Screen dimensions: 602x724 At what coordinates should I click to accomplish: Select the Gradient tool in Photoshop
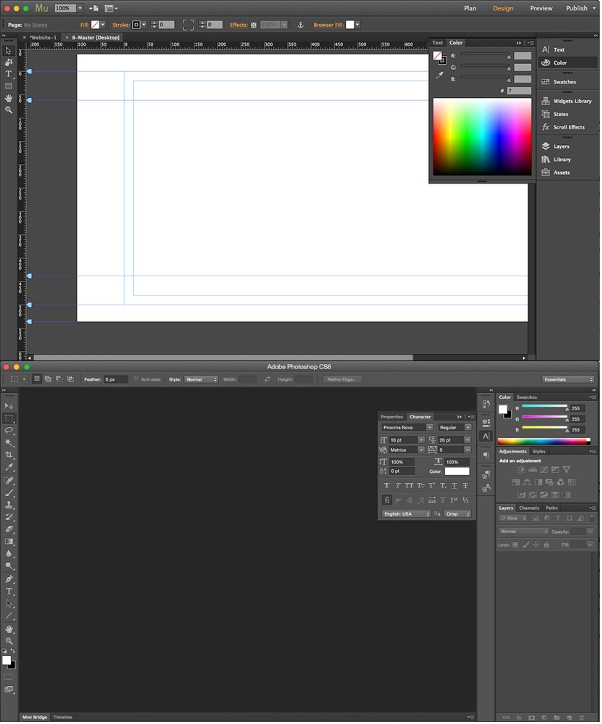[x=9, y=542]
